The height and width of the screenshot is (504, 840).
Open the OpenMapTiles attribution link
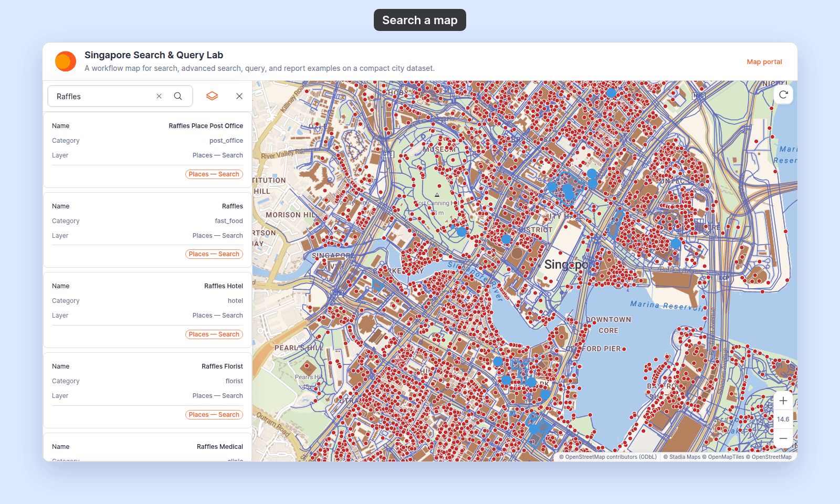click(x=723, y=457)
